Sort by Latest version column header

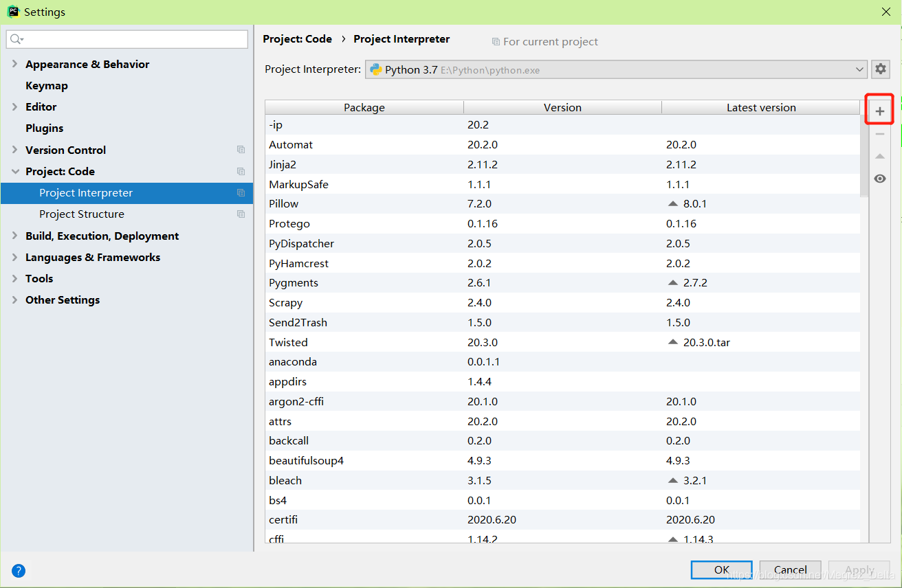click(761, 107)
